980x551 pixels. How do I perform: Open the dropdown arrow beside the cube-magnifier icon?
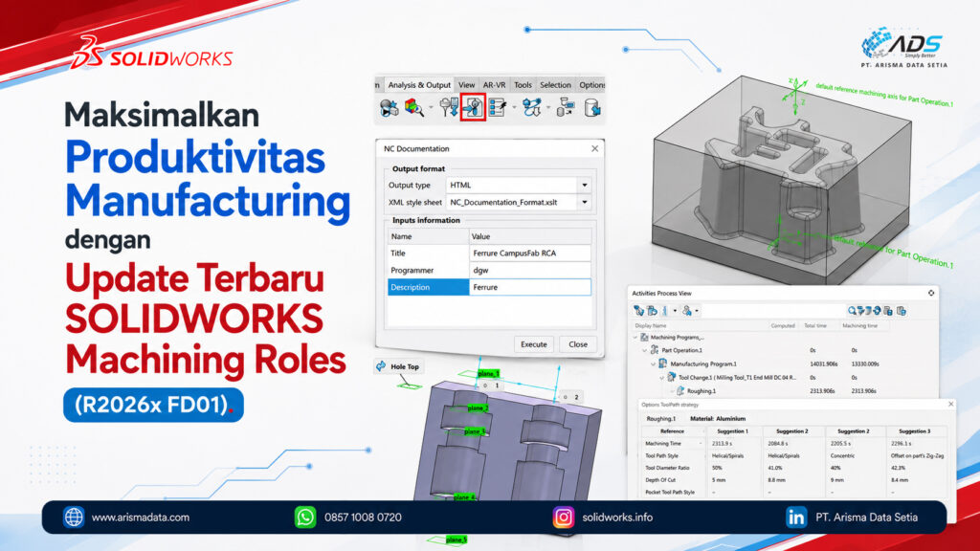tap(431, 108)
